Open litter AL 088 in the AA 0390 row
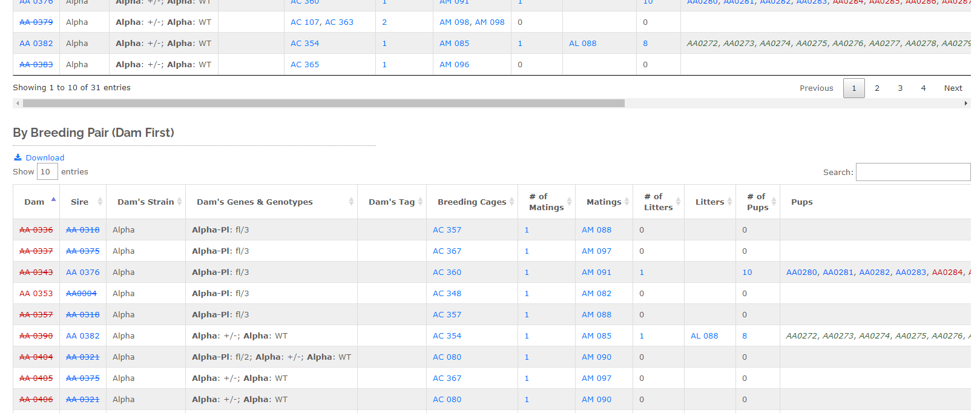 pyautogui.click(x=704, y=335)
